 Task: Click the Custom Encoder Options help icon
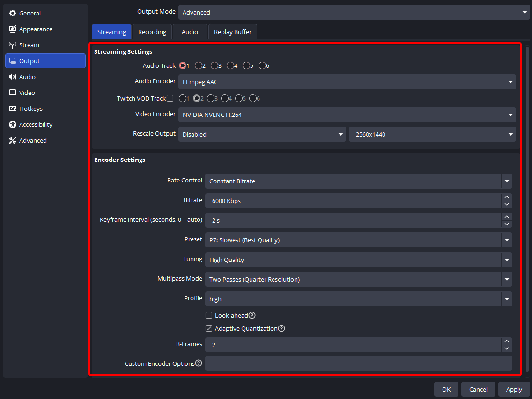(199, 363)
